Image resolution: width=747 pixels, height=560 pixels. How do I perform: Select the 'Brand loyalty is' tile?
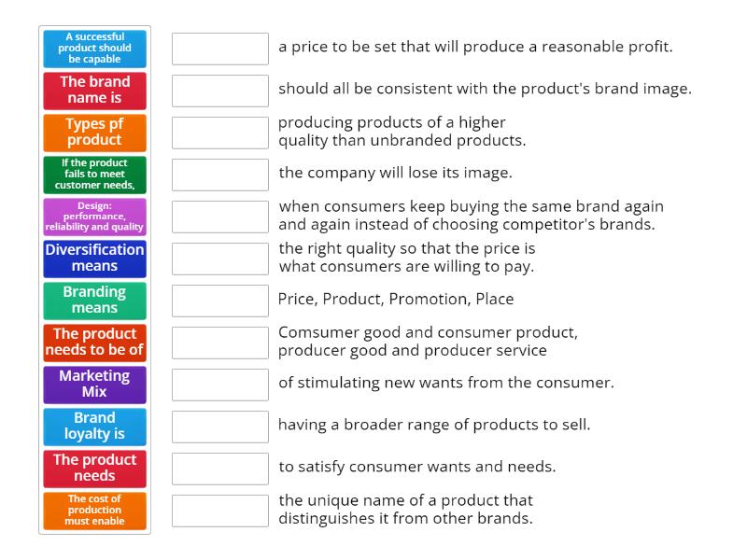(94, 426)
